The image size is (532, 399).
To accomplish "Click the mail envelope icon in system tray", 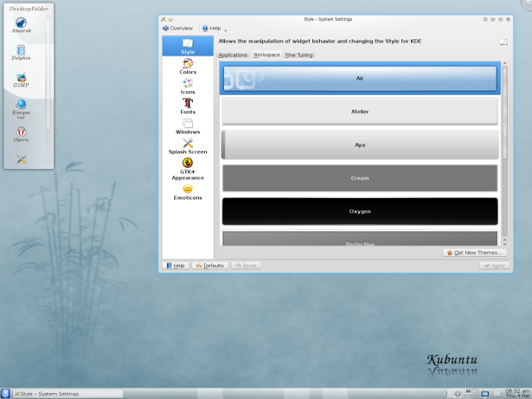I will [497, 394].
